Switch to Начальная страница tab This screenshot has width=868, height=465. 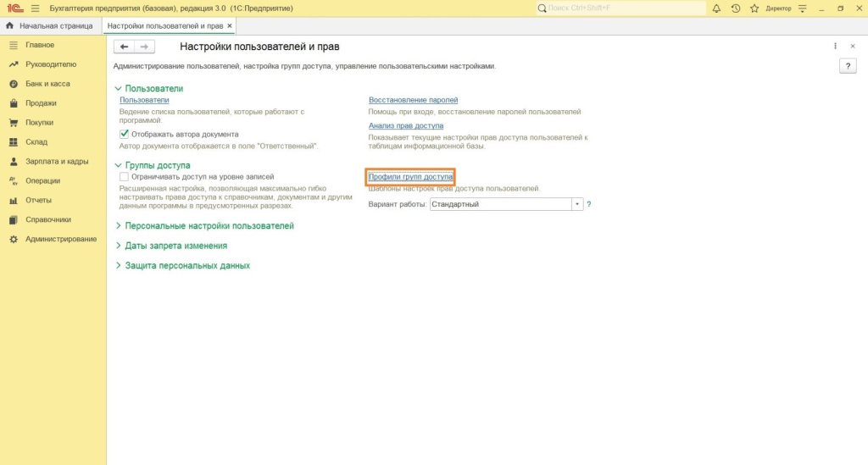(49, 26)
